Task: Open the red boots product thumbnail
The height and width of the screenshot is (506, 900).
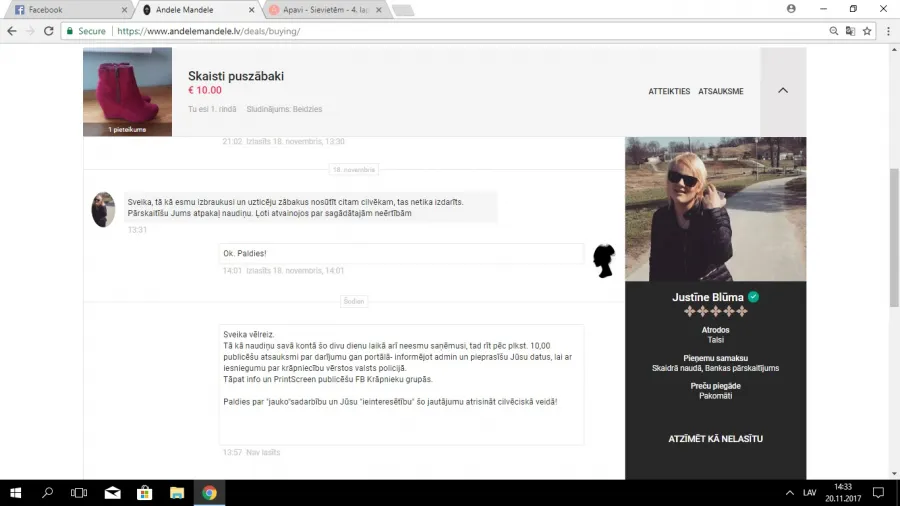Action: 127,92
